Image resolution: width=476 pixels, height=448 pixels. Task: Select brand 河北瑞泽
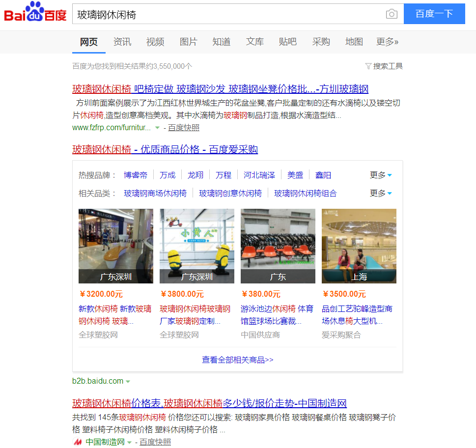click(259, 175)
